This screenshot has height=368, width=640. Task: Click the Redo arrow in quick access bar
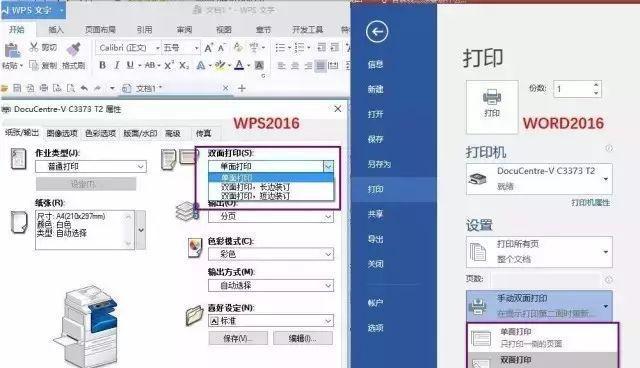click(x=98, y=88)
